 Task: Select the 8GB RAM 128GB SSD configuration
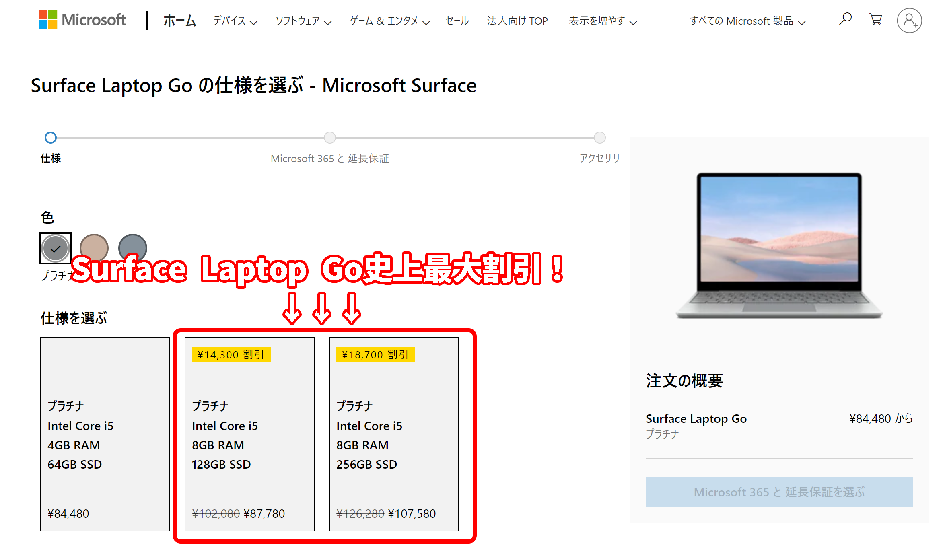click(x=249, y=434)
